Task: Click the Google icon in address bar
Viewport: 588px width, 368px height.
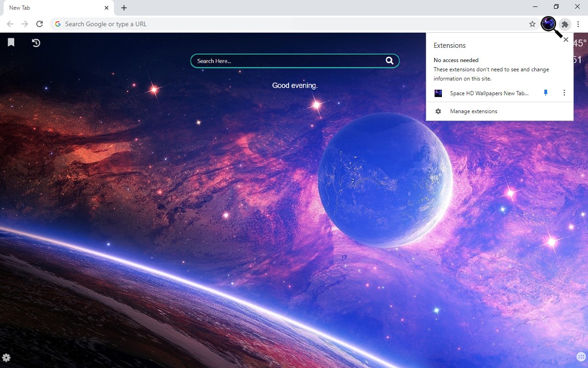Action: (58, 24)
